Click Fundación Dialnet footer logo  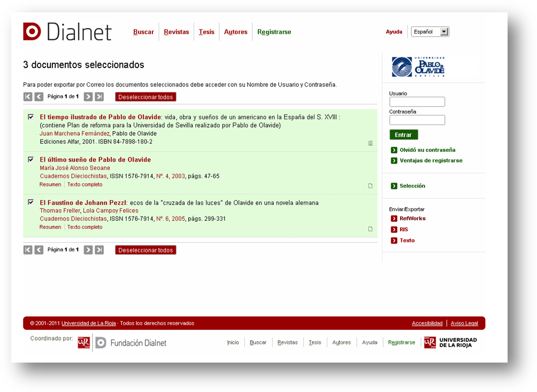pyautogui.click(x=131, y=343)
